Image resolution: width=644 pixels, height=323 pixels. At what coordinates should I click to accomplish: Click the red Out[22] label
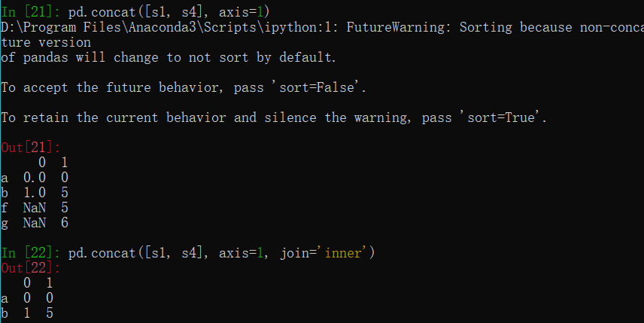click(x=30, y=268)
